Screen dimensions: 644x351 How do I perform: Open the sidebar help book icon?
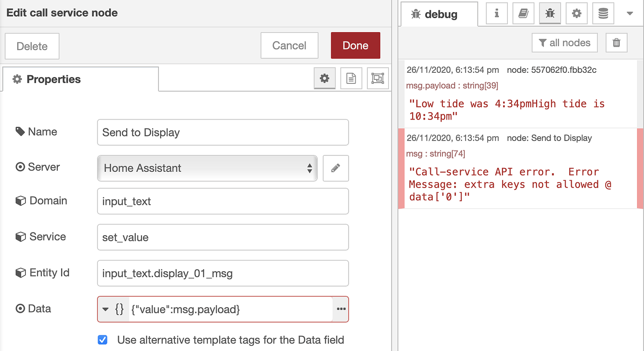click(523, 14)
